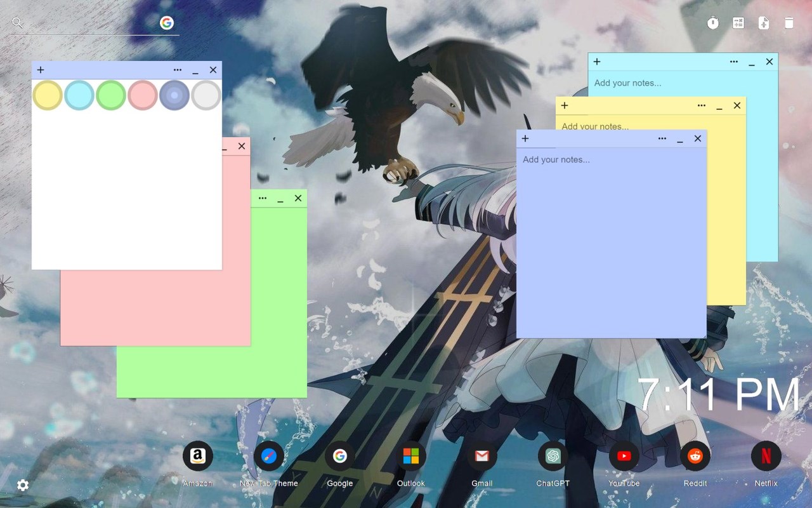The height and width of the screenshot is (508, 812).
Task: Click the cyan note's text area
Action: pyautogui.click(x=683, y=83)
